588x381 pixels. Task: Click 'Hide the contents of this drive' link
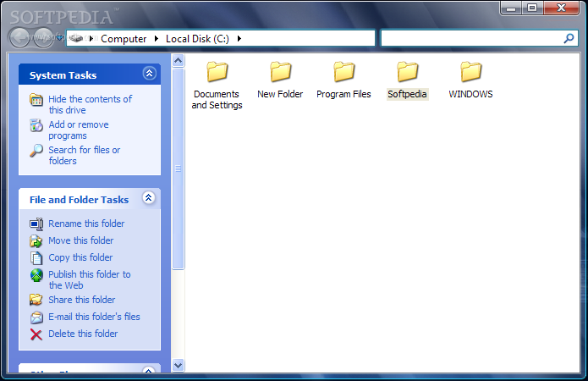(x=90, y=105)
